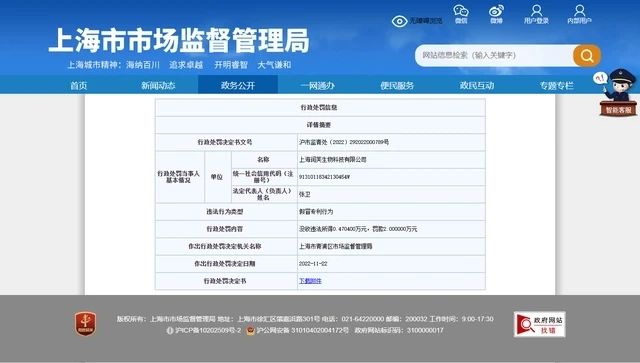Click the 作出行政处罚决定日期 label cell

point(226,264)
